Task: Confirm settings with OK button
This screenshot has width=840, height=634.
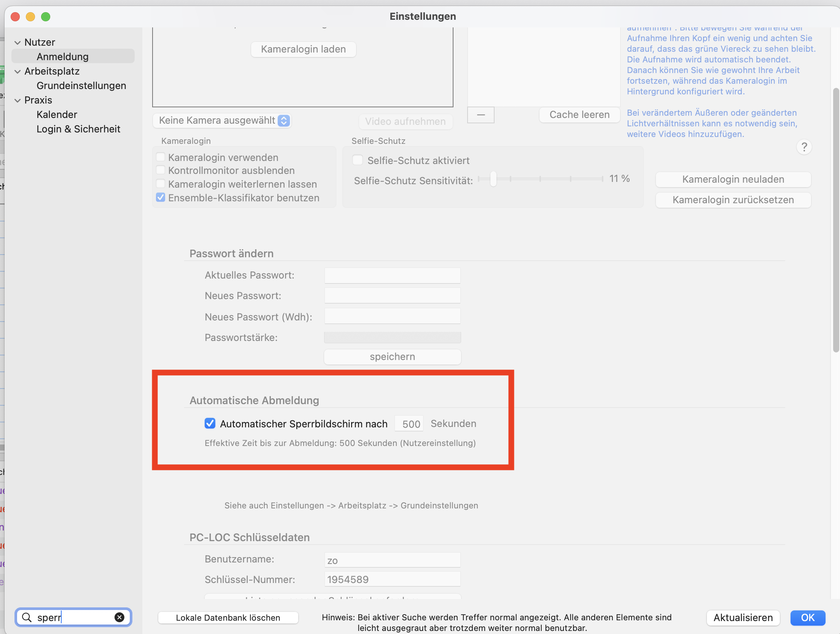Action: click(808, 618)
